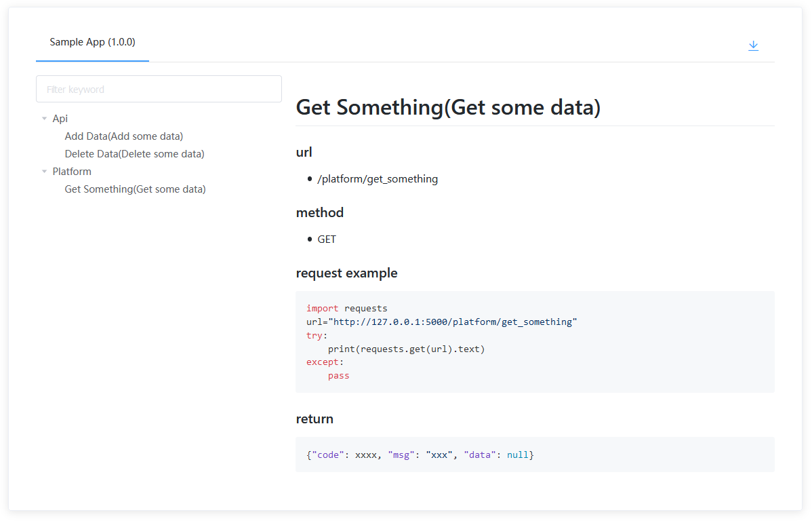
Task: Click the request example code block
Action: 534,341
